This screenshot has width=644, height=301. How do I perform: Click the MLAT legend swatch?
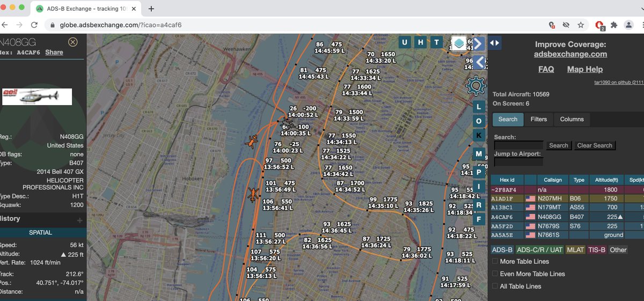575,249
